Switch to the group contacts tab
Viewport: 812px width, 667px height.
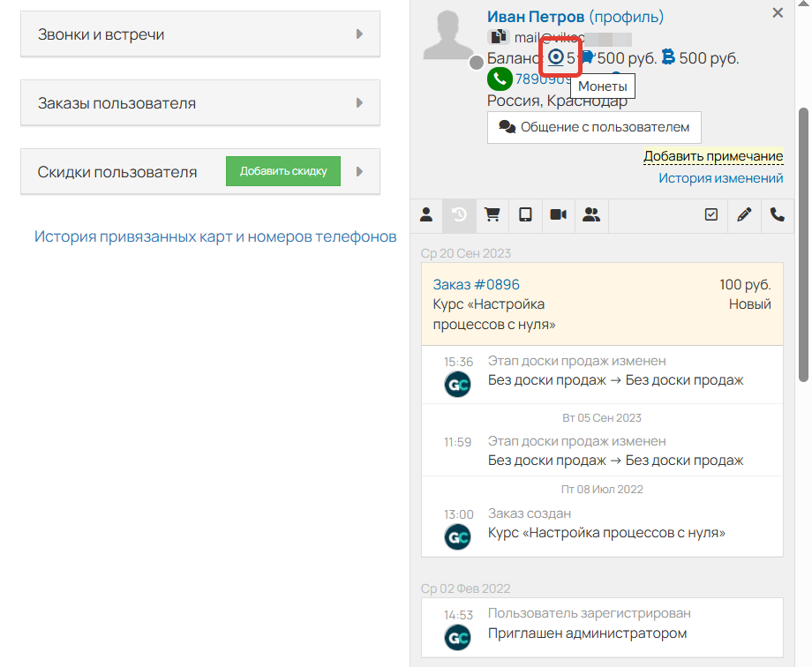pyautogui.click(x=590, y=214)
